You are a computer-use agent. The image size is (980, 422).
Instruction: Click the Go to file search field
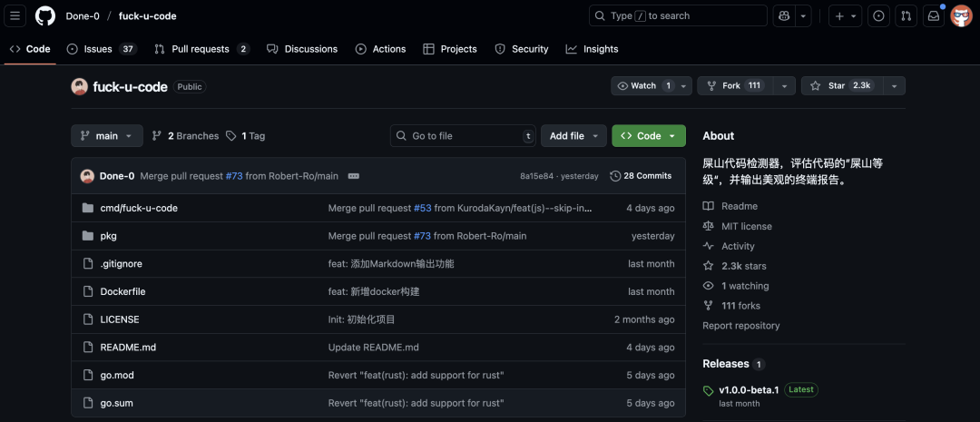point(463,135)
